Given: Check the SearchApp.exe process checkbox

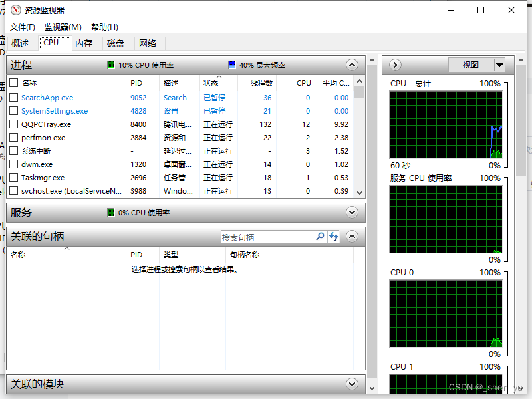Looking at the screenshot, I should [13, 98].
